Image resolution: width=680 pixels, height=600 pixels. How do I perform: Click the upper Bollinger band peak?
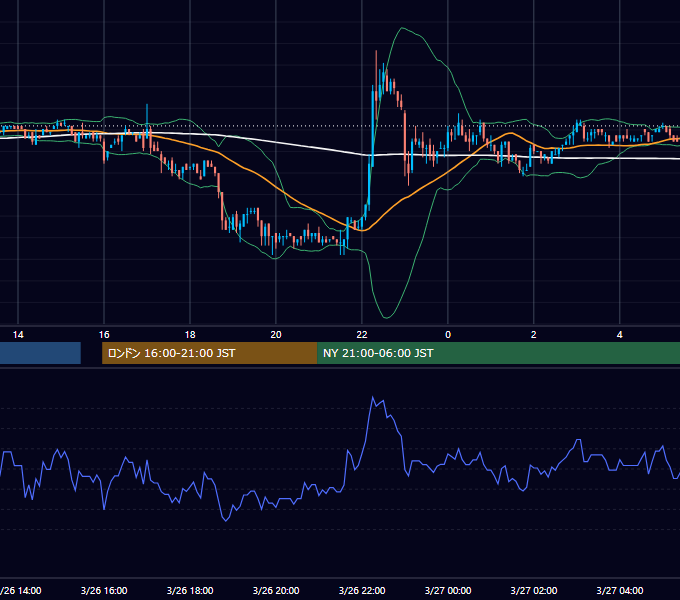tap(402, 28)
